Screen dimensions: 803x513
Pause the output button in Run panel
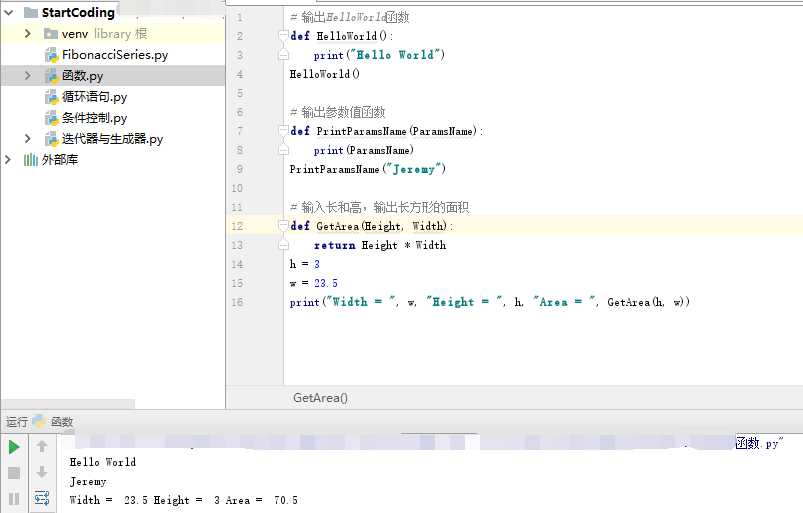tap(14, 499)
